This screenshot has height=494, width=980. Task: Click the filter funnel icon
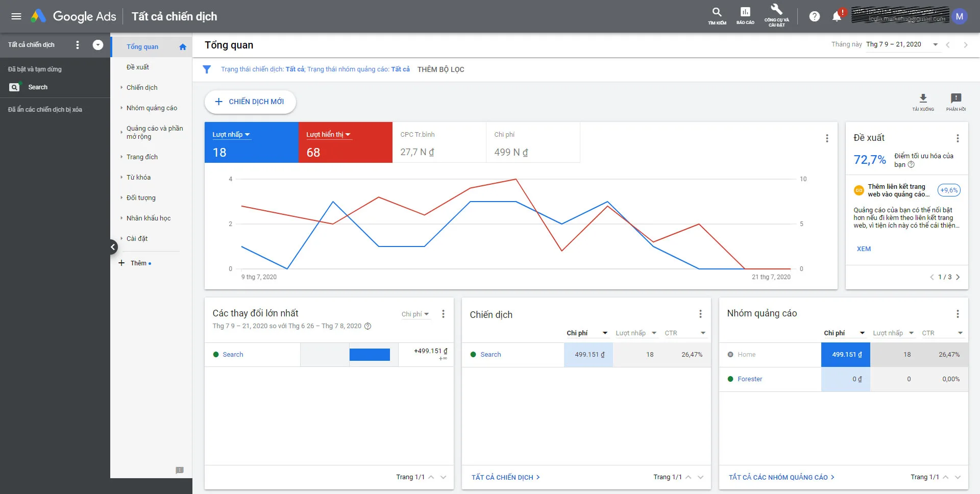(x=207, y=69)
